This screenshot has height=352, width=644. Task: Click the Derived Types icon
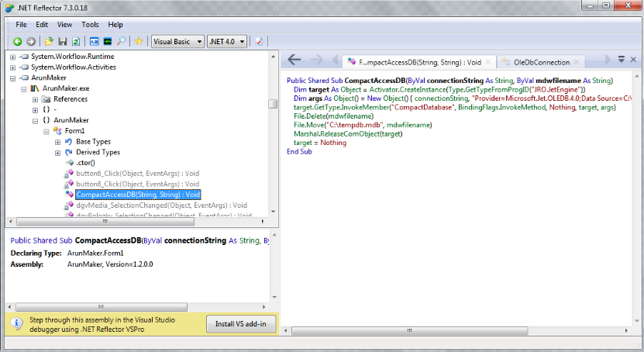69,153
